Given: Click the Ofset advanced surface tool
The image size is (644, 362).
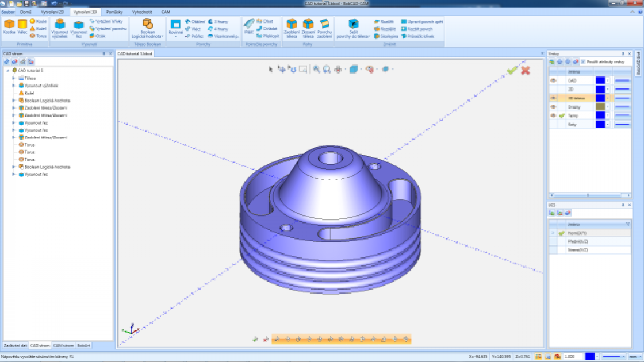Looking at the screenshot, I should (264, 21).
